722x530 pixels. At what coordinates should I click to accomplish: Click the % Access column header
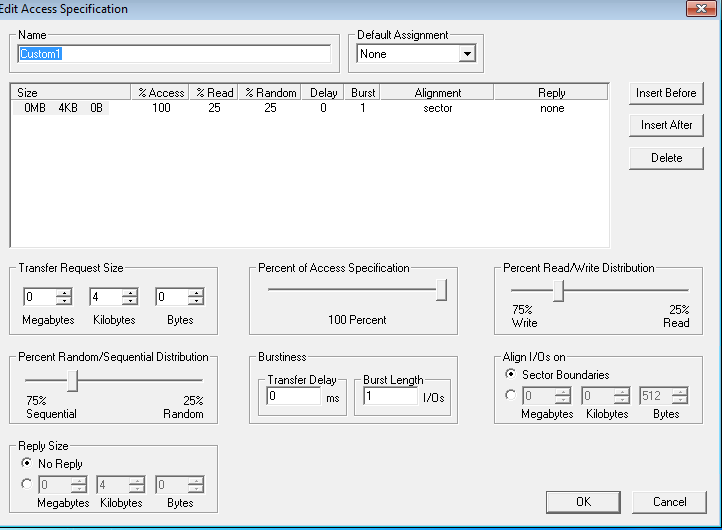point(160,93)
